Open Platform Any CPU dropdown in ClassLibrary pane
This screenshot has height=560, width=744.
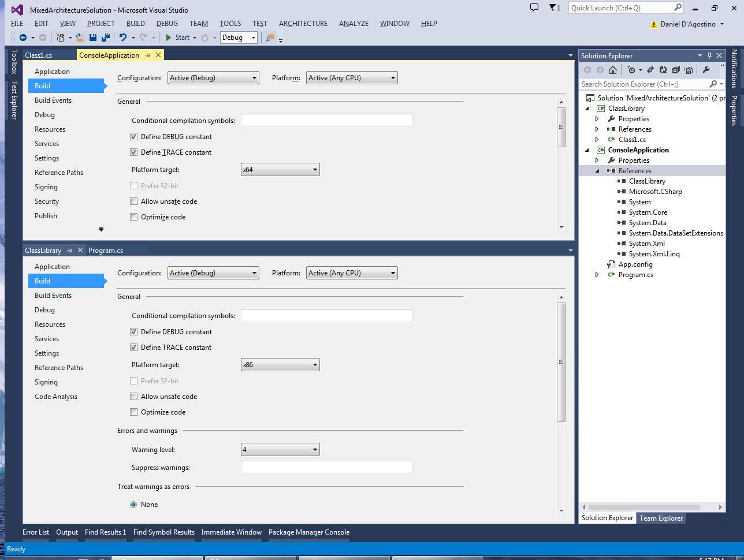352,273
